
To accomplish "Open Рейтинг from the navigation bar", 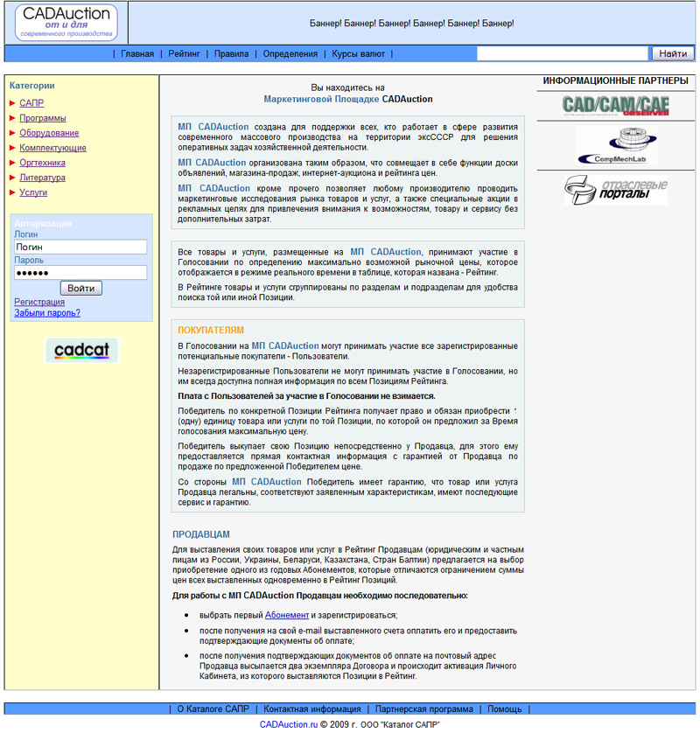I will coord(184,54).
